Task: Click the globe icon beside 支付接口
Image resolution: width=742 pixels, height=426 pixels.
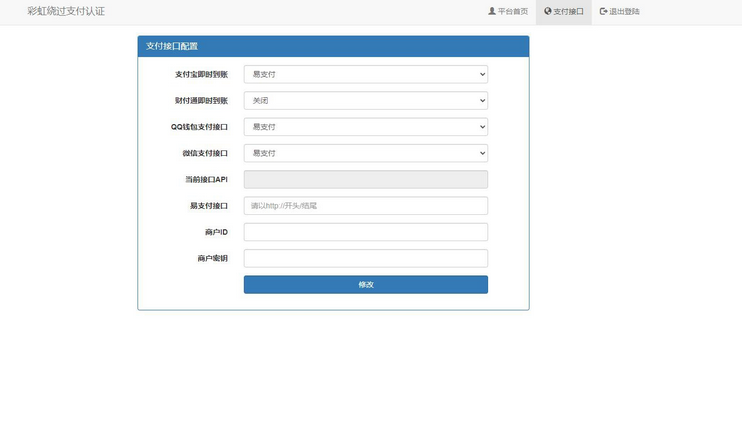Action: tap(548, 11)
